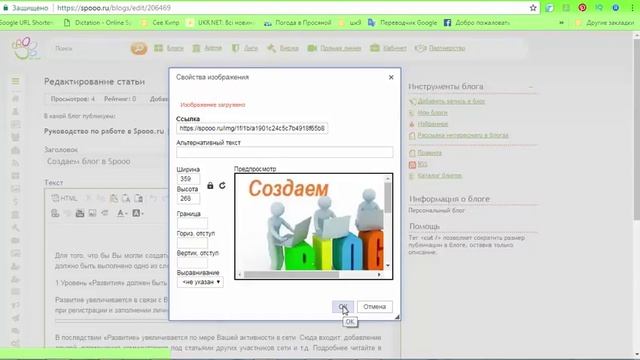Click the orange search button icon

[x=139, y=48]
